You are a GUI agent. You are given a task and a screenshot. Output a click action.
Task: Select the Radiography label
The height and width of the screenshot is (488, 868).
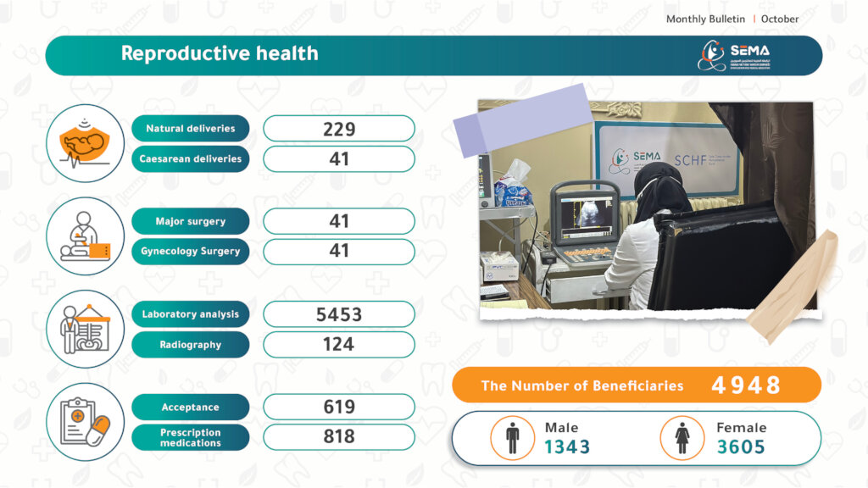191,345
